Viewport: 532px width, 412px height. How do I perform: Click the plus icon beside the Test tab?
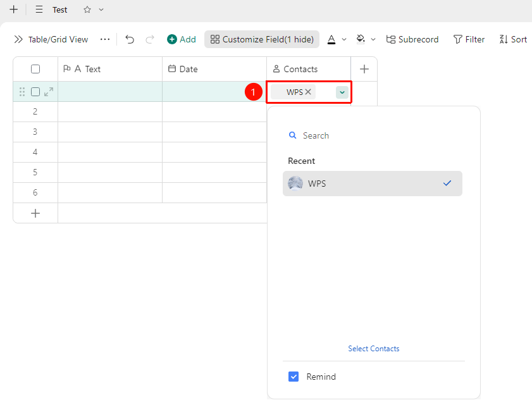pyautogui.click(x=13, y=9)
